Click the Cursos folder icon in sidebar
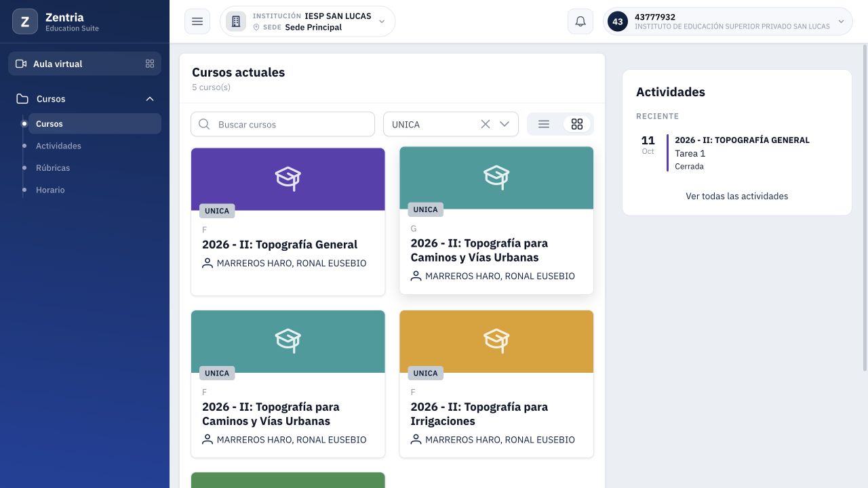 tap(22, 99)
